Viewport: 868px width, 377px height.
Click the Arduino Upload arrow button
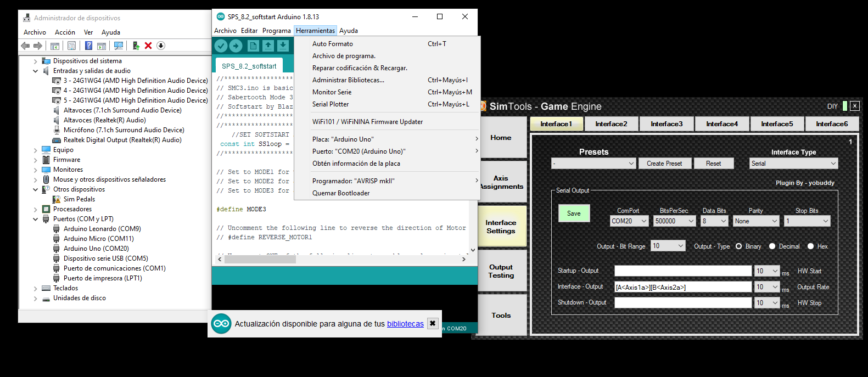click(236, 46)
